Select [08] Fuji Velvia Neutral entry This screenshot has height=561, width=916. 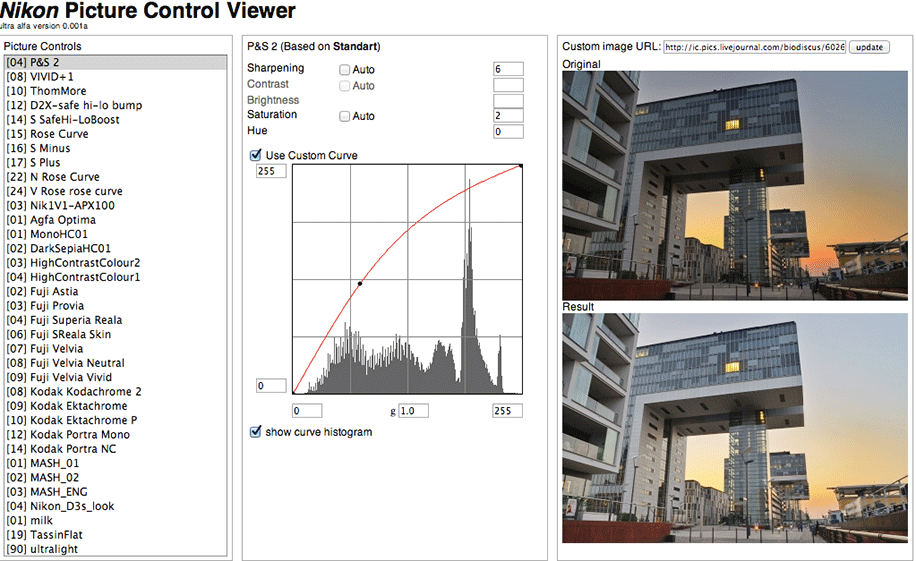coord(116,363)
